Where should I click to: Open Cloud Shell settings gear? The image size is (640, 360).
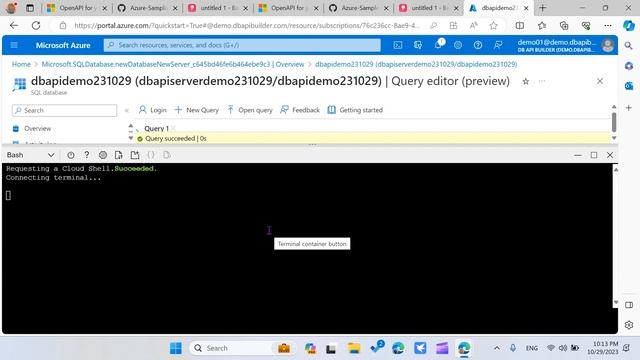103,155
